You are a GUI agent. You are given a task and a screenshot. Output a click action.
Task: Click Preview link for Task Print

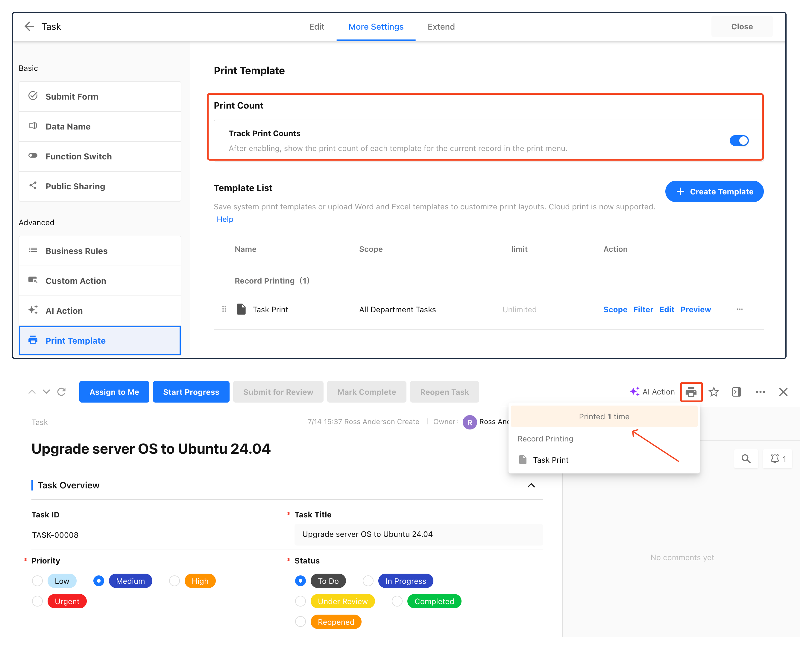point(695,310)
